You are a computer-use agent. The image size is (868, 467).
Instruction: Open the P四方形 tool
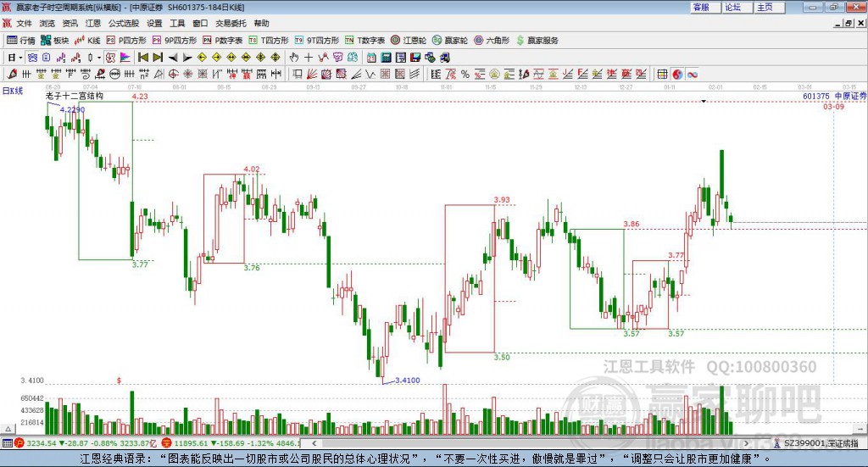click(126, 41)
